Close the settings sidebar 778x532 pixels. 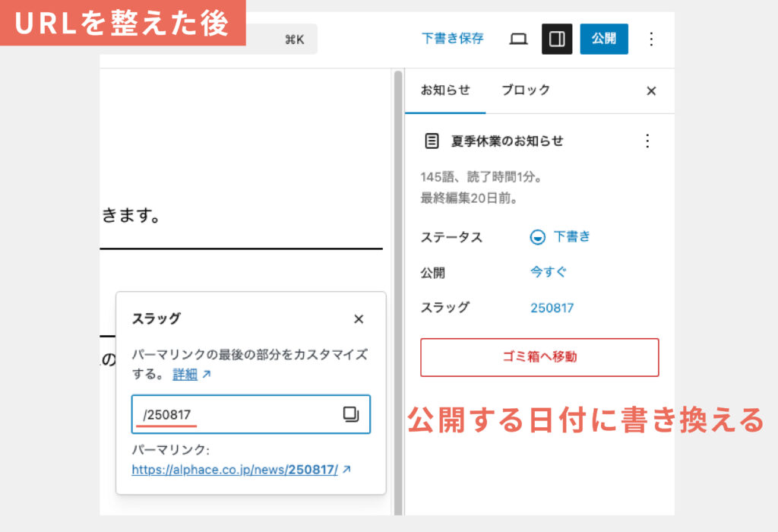(x=650, y=91)
